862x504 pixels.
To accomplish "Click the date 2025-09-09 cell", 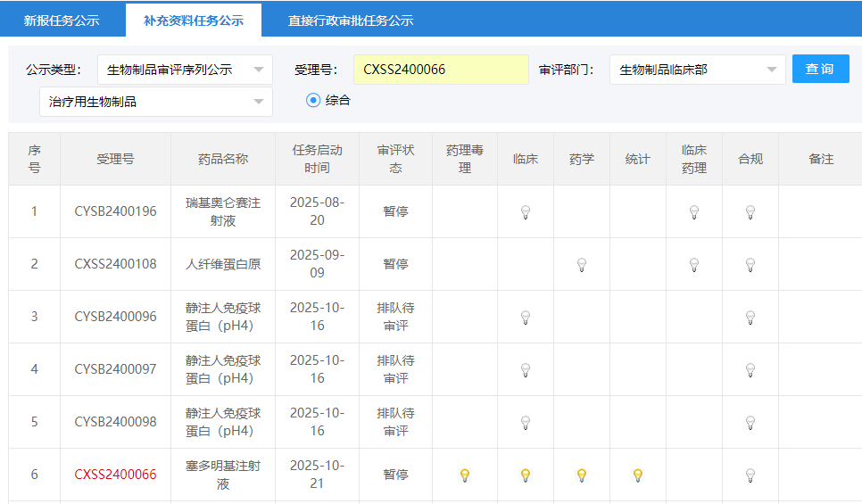I will click(317, 264).
